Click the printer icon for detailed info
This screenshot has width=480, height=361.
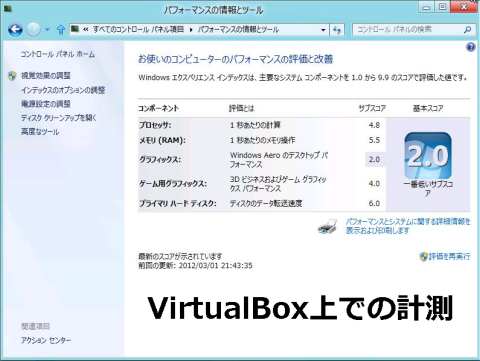327,226
